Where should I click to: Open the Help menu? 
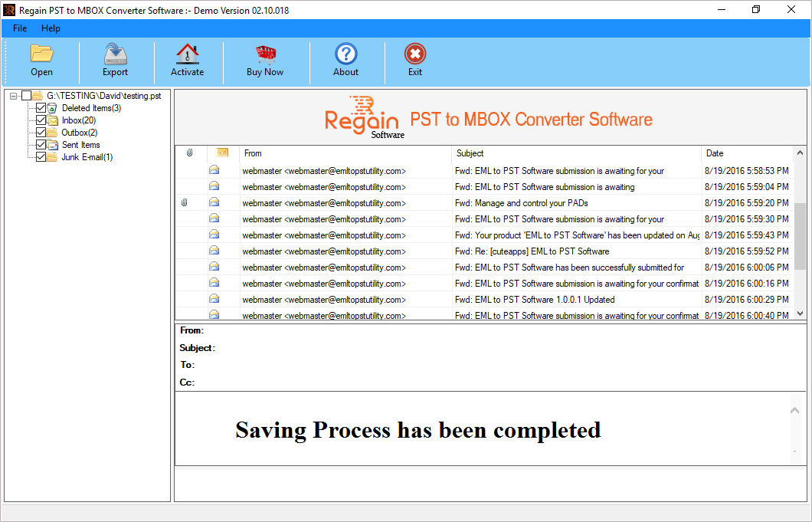[51, 28]
